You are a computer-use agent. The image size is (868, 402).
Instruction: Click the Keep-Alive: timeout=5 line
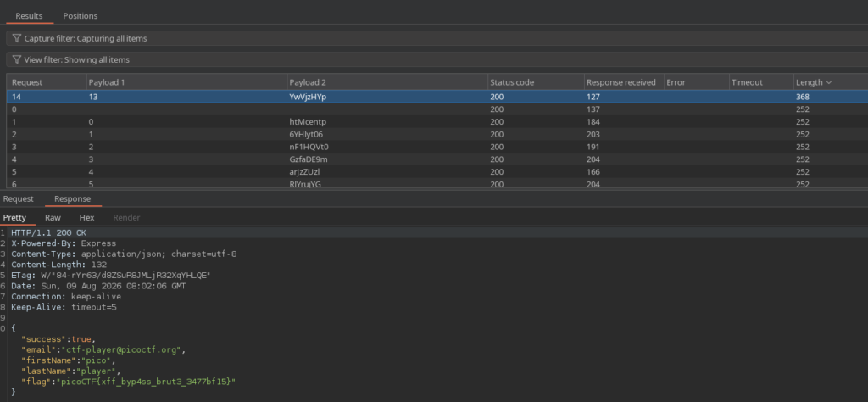click(64, 307)
